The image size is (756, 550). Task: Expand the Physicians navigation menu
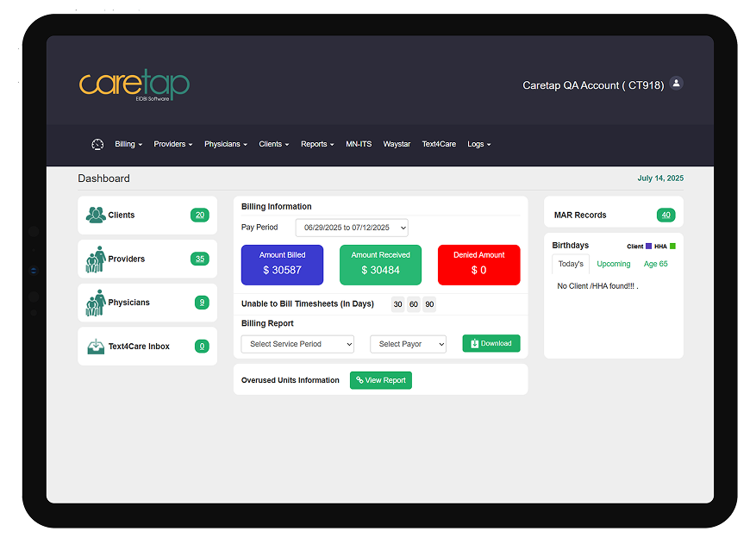pyautogui.click(x=226, y=144)
